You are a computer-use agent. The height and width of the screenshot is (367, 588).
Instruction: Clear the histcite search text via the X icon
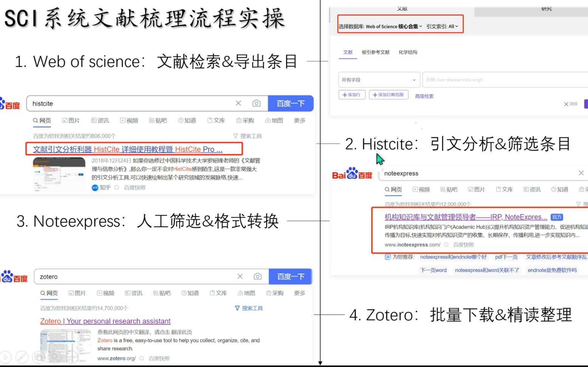coord(238,103)
